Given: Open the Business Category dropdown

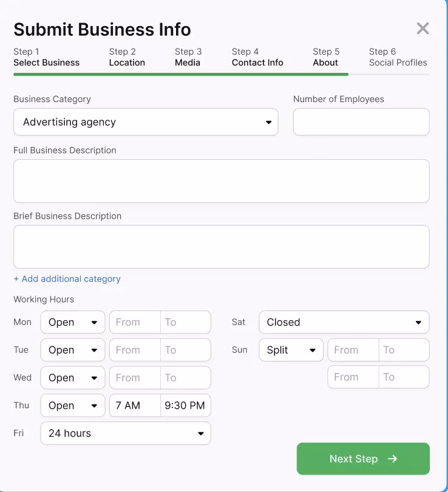Looking at the screenshot, I should (146, 121).
